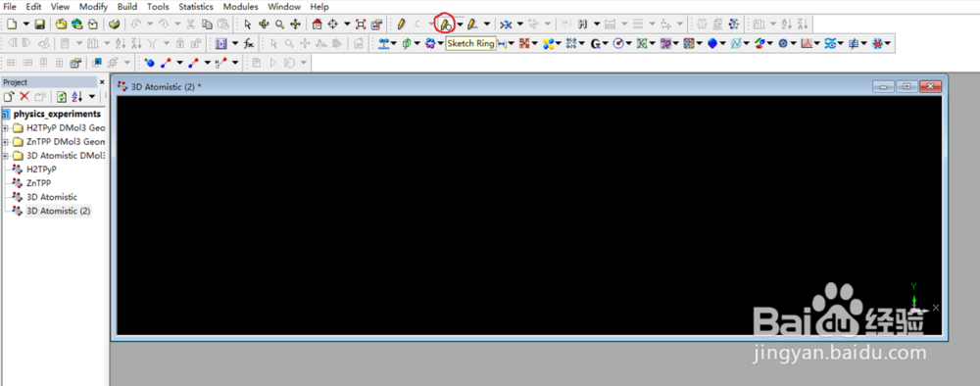The image size is (980, 386).
Task: Click the red target circle module icon
Action: (x=618, y=43)
